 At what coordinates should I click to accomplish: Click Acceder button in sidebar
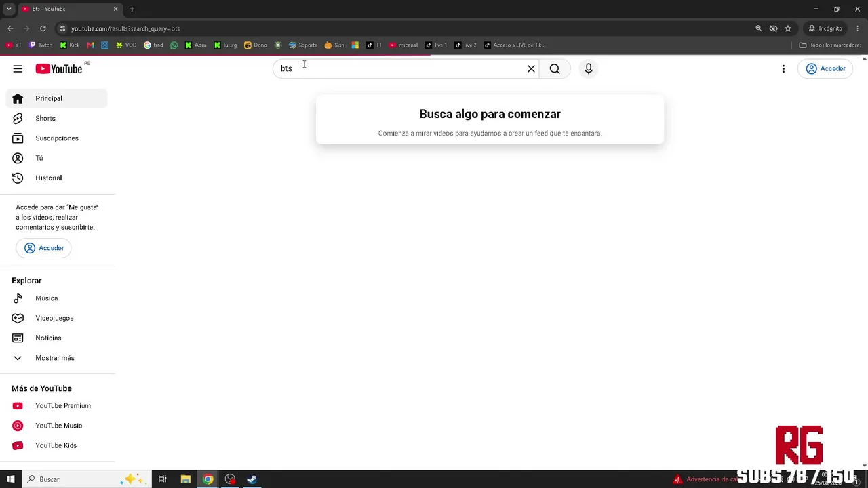coord(43,248)
